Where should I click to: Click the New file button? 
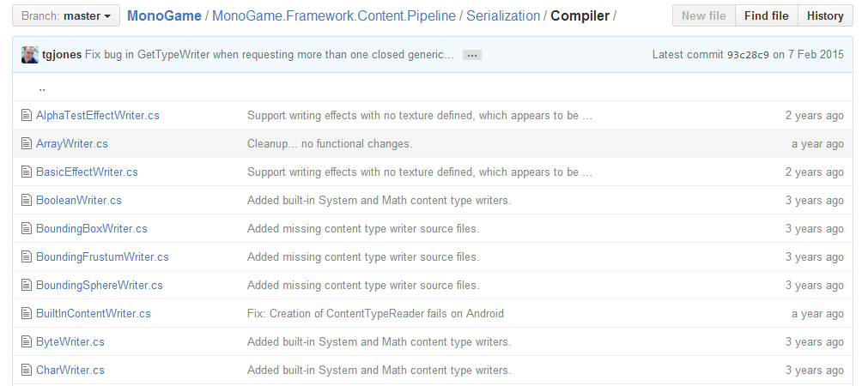[703, 15]
